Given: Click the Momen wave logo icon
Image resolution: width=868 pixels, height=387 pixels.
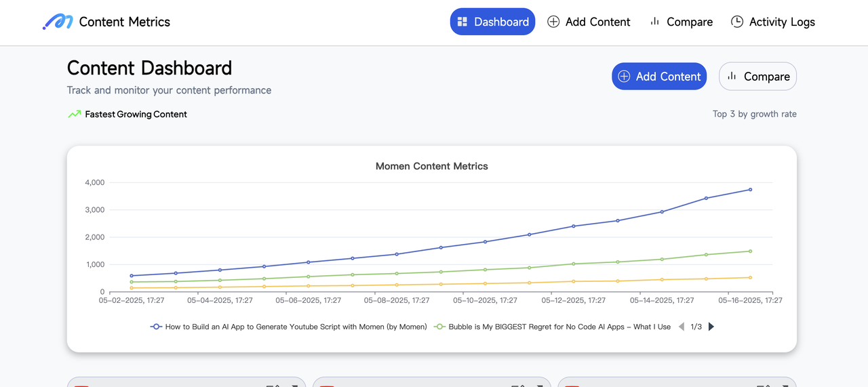Looking at the screenshot, I should click(x=58, y=22).
